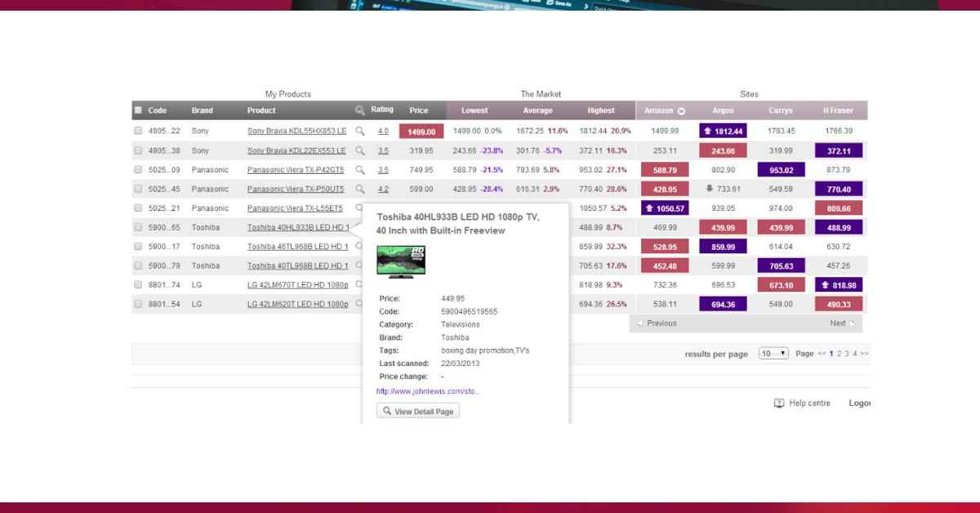Select checkbox for code 5025...45

[138, 189]
